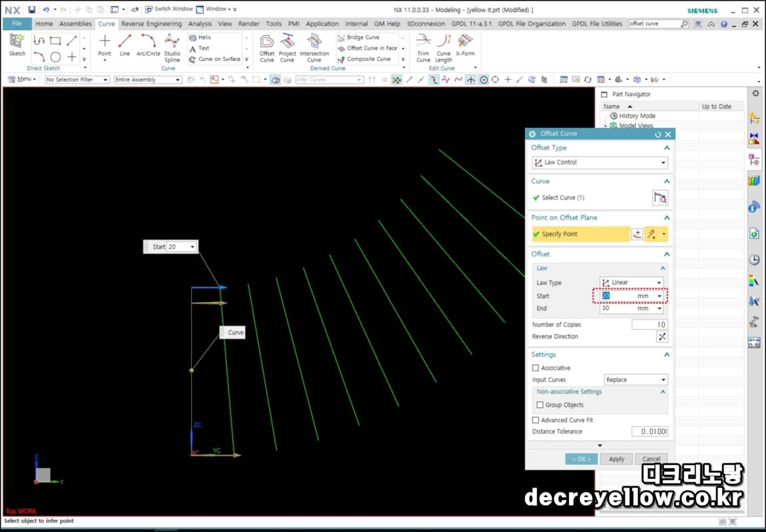Select the Composite Curve command
This screenshot has width=766, height=532.
tap(364, 59)
